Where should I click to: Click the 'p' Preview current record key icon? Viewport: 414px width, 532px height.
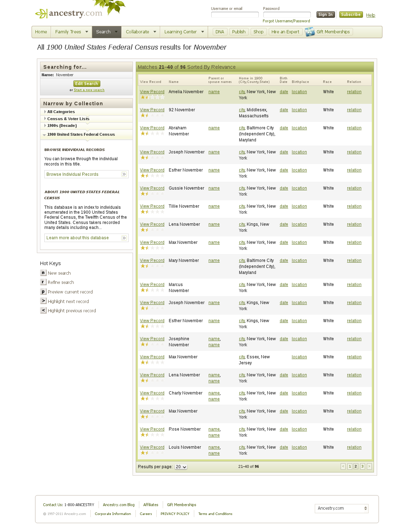tap(43, 292)
